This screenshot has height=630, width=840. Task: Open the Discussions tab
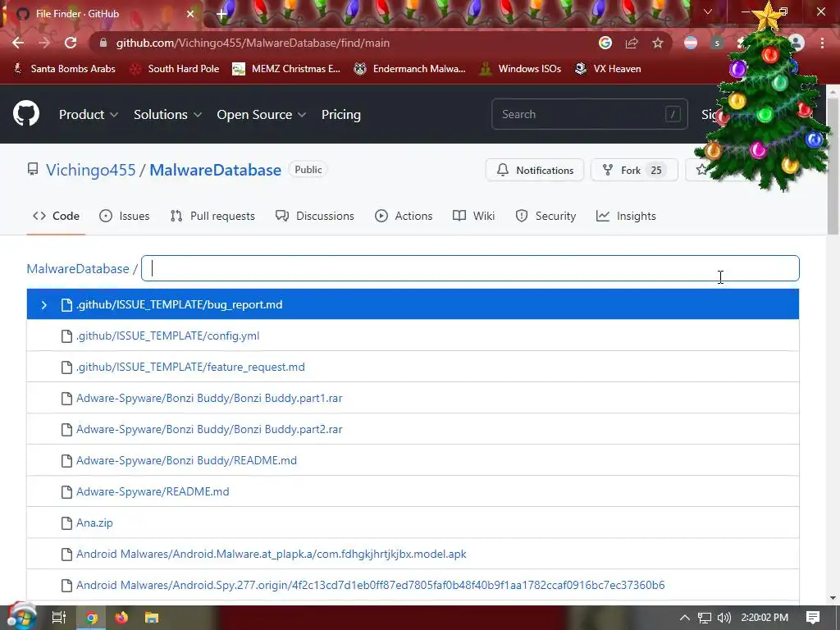tap(314, 216)
